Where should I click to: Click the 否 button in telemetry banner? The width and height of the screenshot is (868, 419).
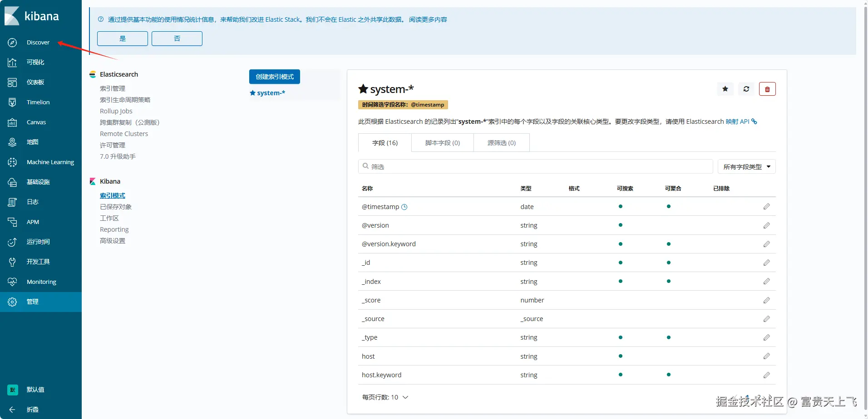177,39
